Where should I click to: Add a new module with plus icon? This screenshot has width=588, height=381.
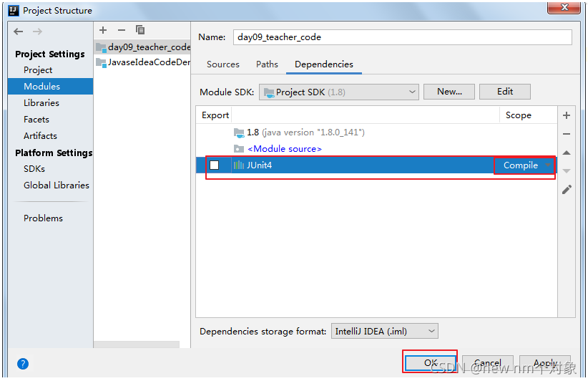click(103, 30)
